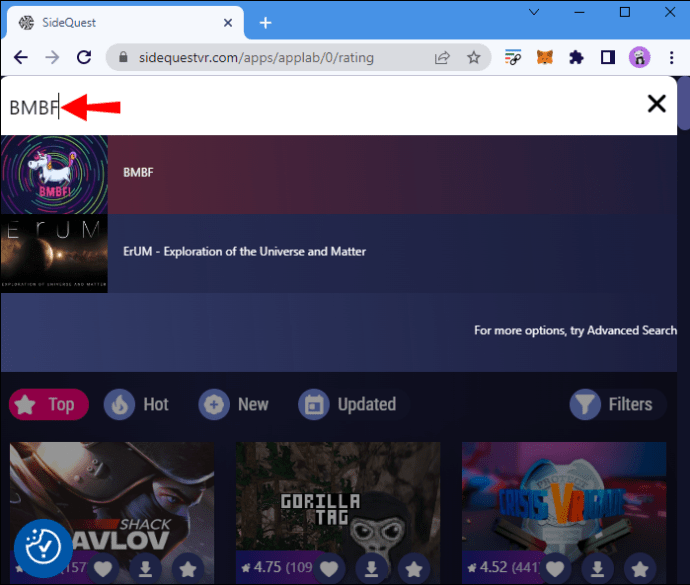Viewport: 690px width, 585px height.
Task: Download Gorilla Tag via arrow icon
Action: (371, 568)
